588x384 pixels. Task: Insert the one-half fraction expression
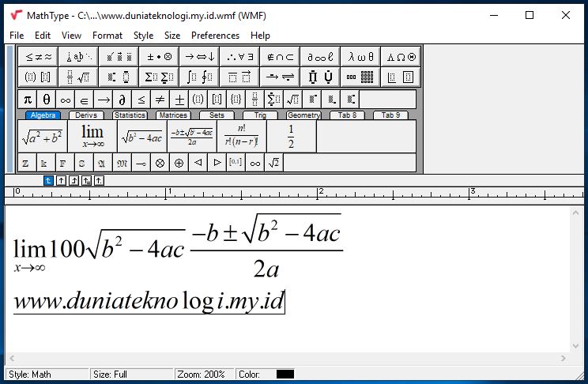[292, 136]
